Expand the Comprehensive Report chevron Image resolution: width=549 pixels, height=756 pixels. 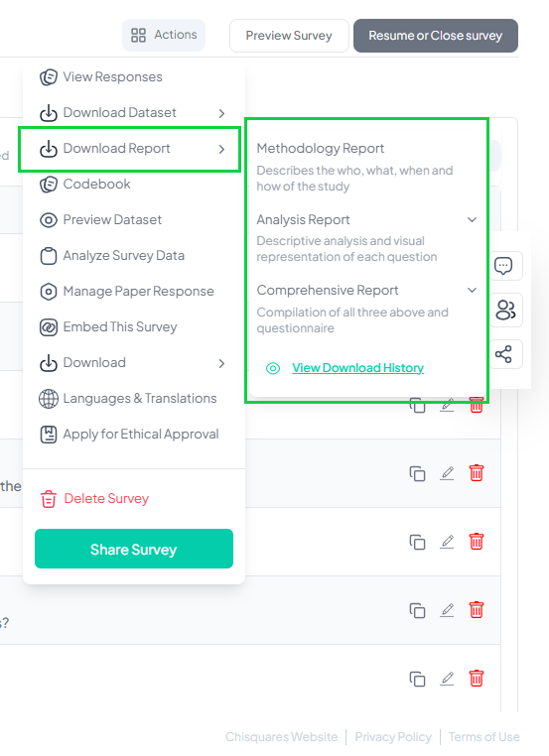[x=472, y=291]
